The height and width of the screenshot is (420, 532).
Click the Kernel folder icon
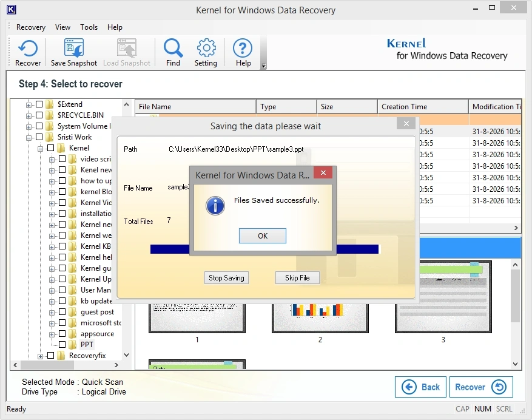point(61,147)
